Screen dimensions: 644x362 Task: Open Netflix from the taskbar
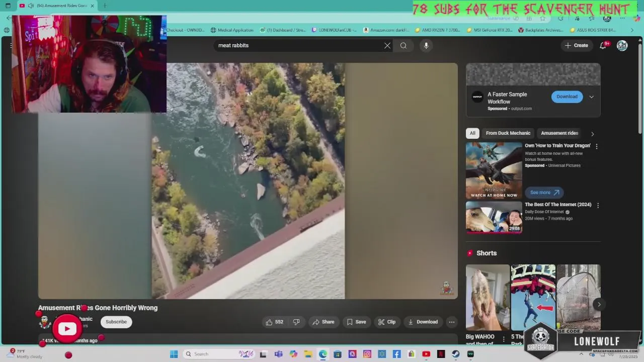(441, 354)
